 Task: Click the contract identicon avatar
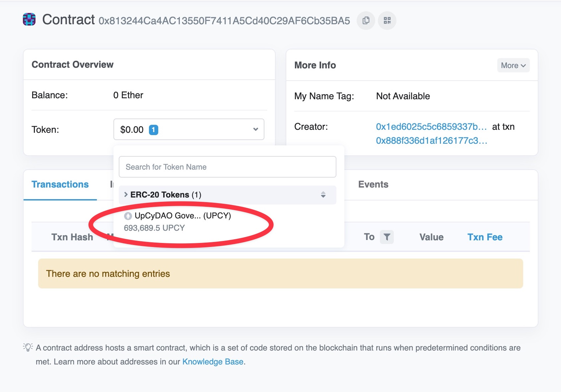pyautogui.click(x=29, y=20)
